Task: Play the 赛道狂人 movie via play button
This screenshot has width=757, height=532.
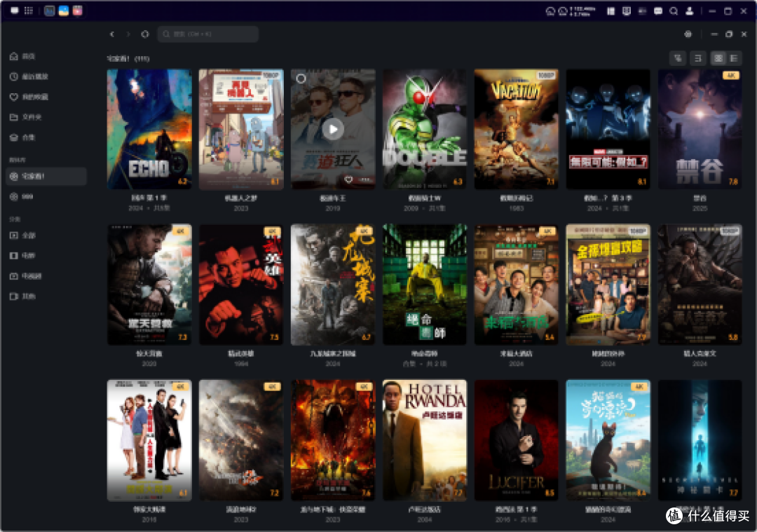Action: [x=333, y=129]
